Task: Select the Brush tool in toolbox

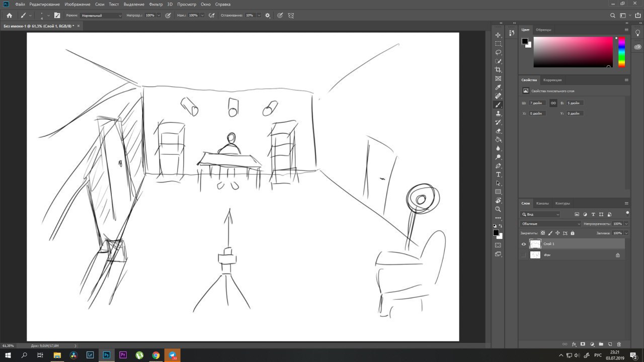Action: pos(498,105)
